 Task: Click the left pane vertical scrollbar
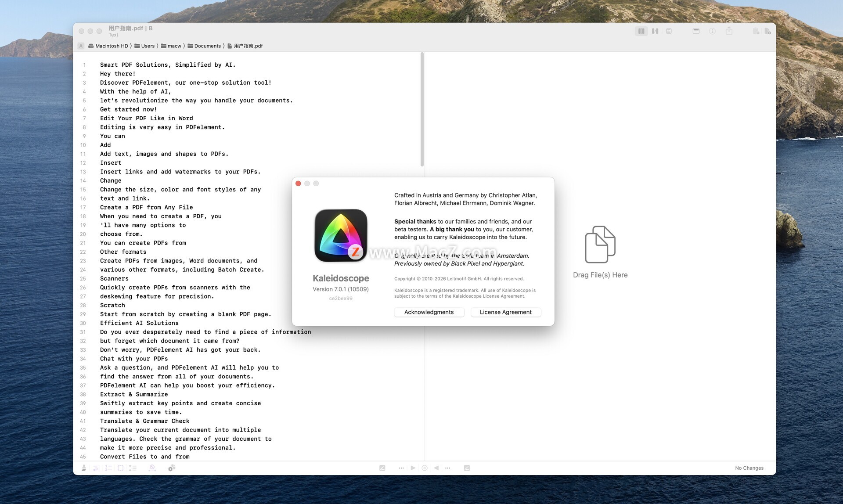click(x=422, y=109)
